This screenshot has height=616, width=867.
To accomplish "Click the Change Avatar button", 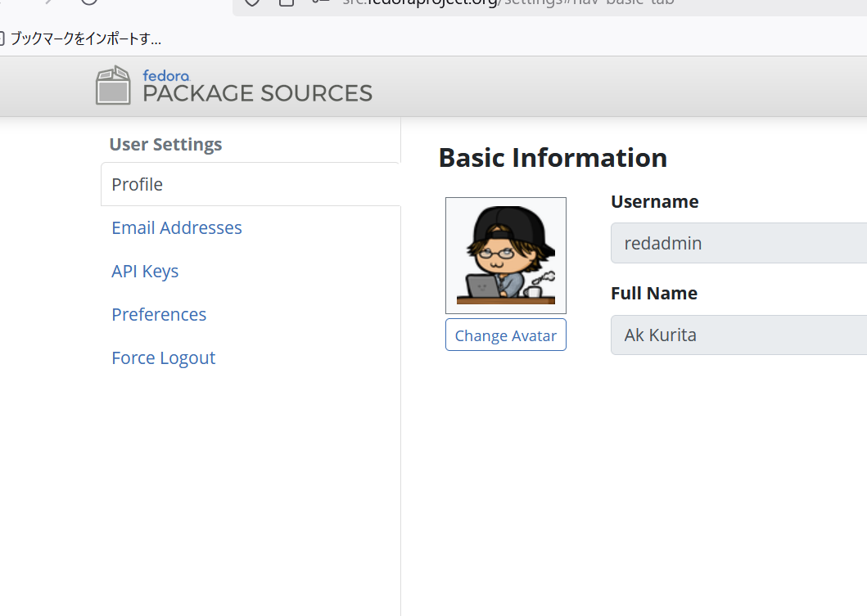I will tap(505, 335).
